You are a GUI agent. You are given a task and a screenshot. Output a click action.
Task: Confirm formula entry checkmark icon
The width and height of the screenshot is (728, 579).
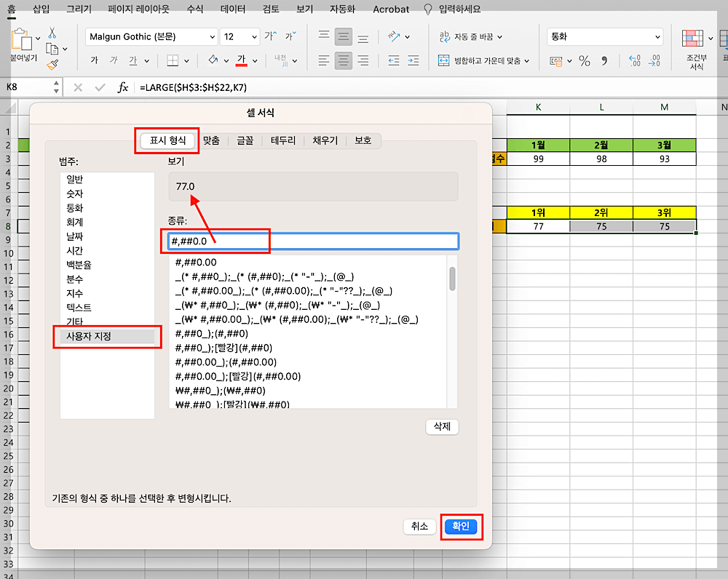[x=100, y=87]
